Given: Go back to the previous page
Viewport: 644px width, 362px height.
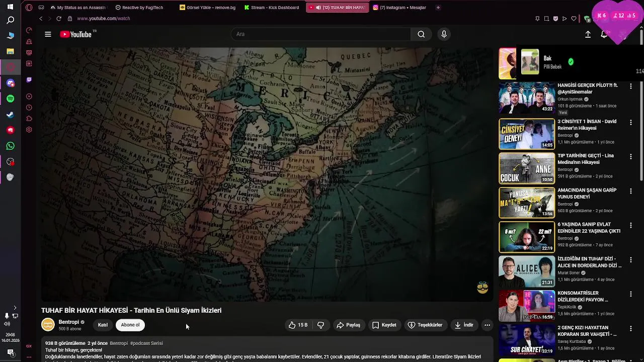Looking at the screenshot, I should tap(41, 19).
